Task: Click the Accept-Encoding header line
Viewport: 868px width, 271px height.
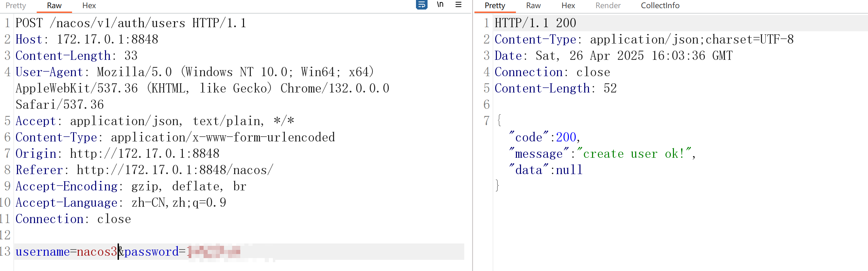Action: pos(131,186)
